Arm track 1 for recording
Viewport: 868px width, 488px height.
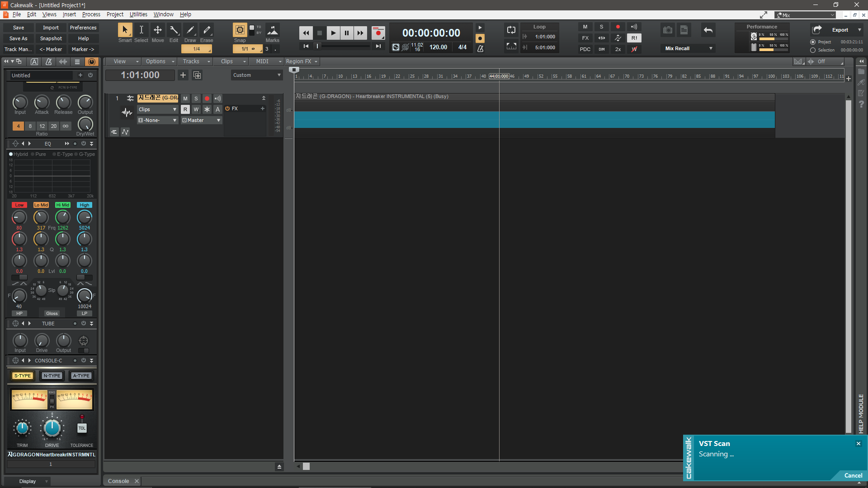(x=207, y=99)
